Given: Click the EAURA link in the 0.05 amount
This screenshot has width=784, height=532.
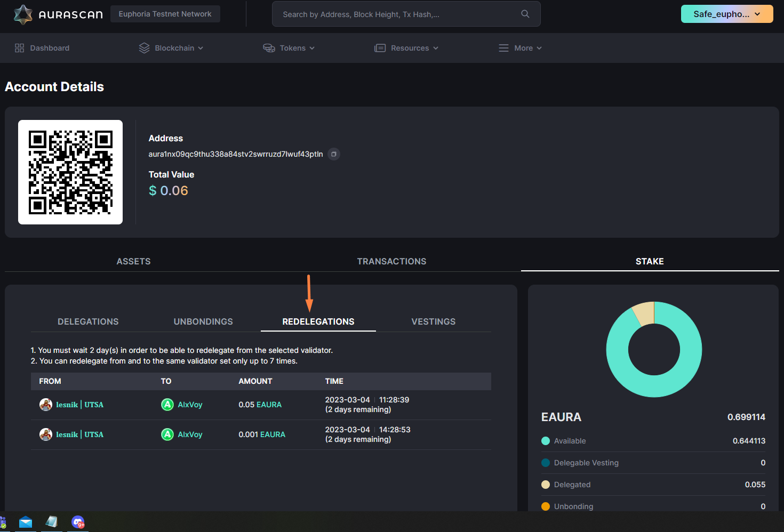Looking at the screenshot, I should coord(269,405).
